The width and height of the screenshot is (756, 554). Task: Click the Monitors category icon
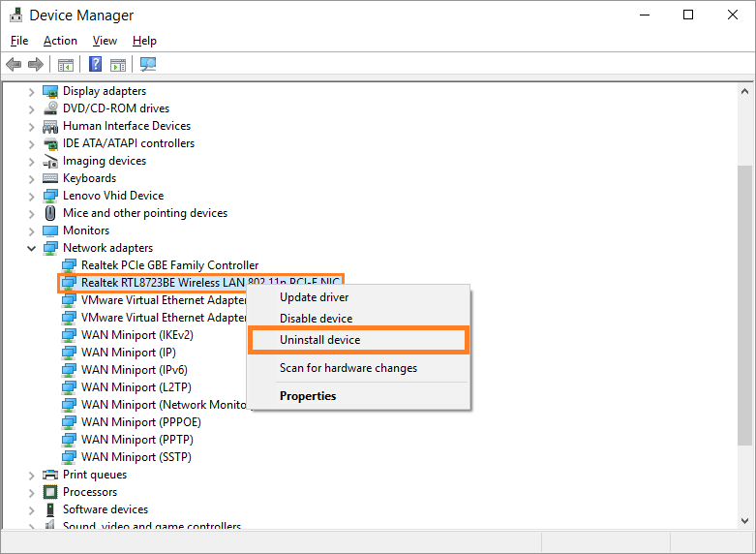click(x=50, y=231)
